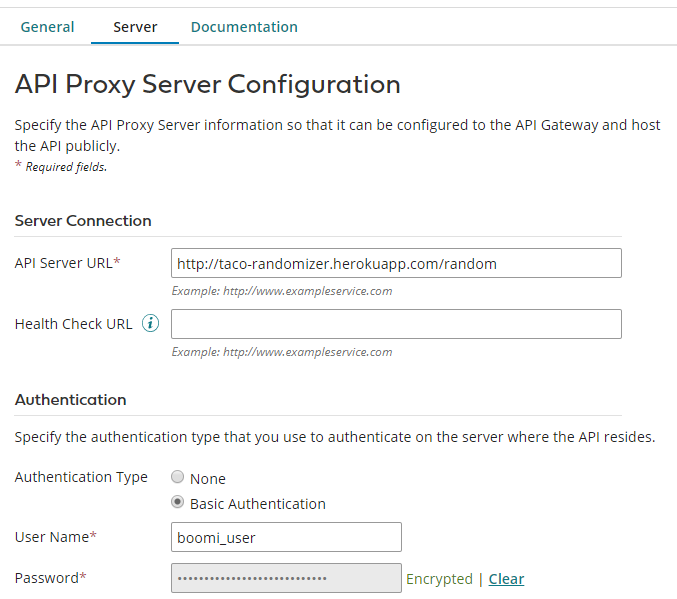677x599 pixels.
Task: Click the User Name label
Action: (x=55, y=537)
